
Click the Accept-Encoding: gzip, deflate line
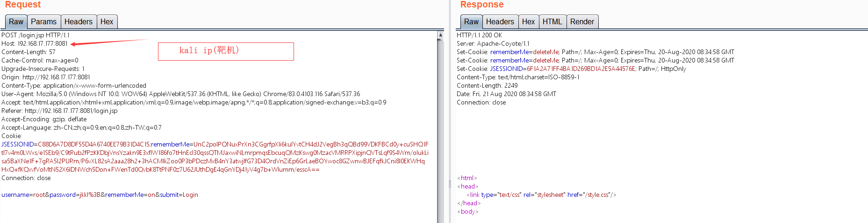[44, 119]
